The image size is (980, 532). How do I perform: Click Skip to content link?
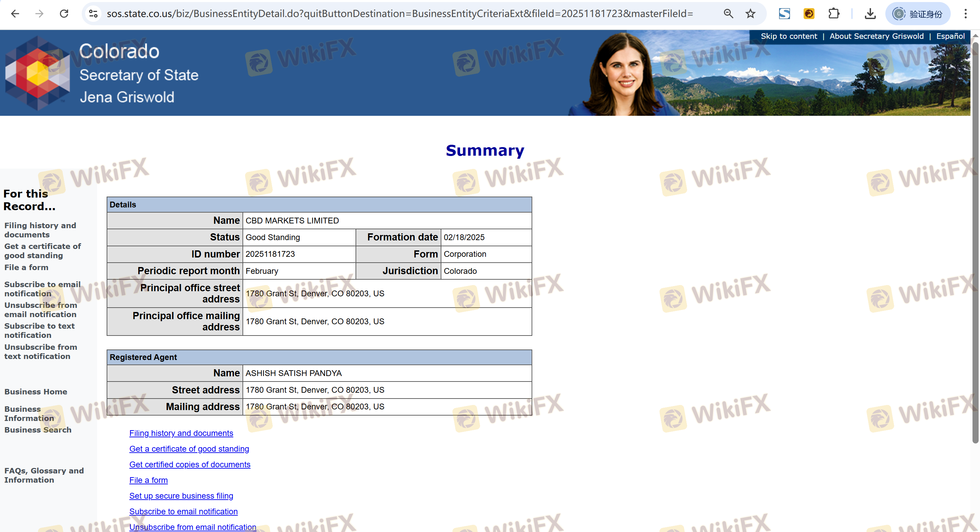[789, 36]
